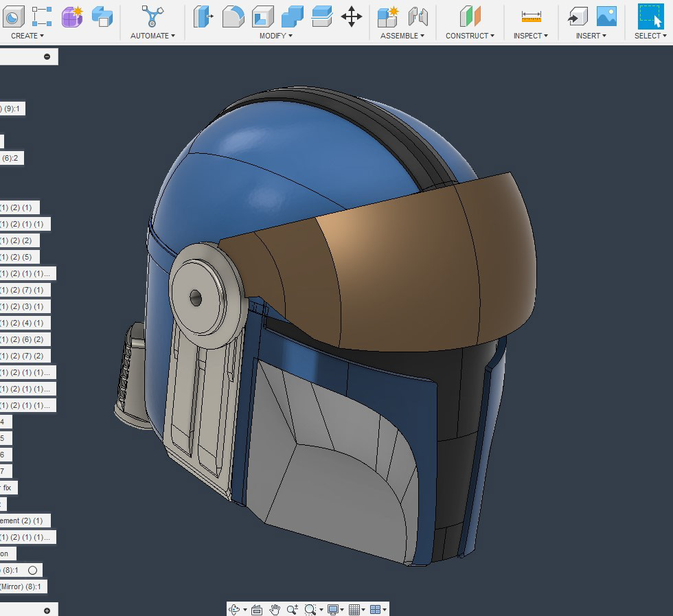Open the AUTOMATE dropdown menu
The width and height of the screenshot is (673, 616).
pos(152,36)
